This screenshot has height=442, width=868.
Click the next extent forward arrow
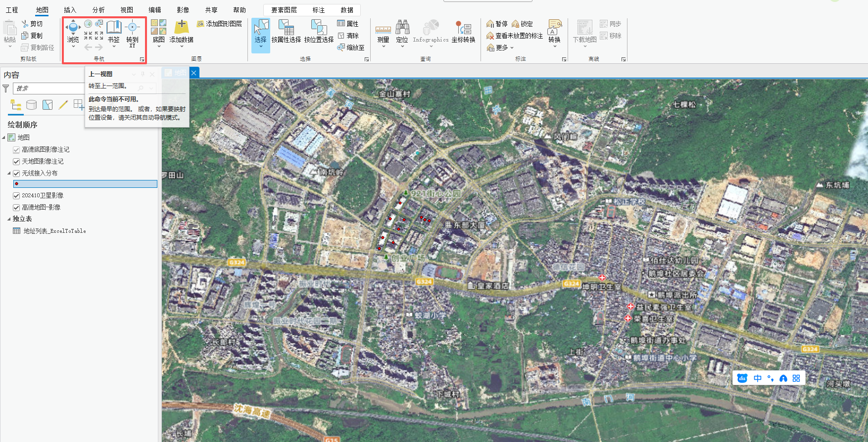pos(99,47)
